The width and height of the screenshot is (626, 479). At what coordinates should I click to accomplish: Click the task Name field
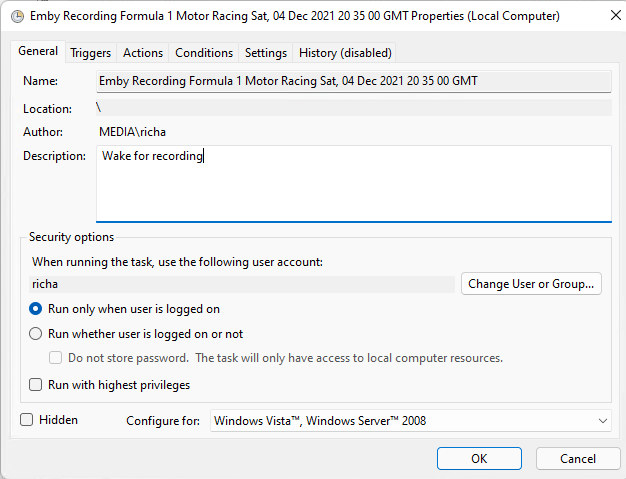(353, 82)
